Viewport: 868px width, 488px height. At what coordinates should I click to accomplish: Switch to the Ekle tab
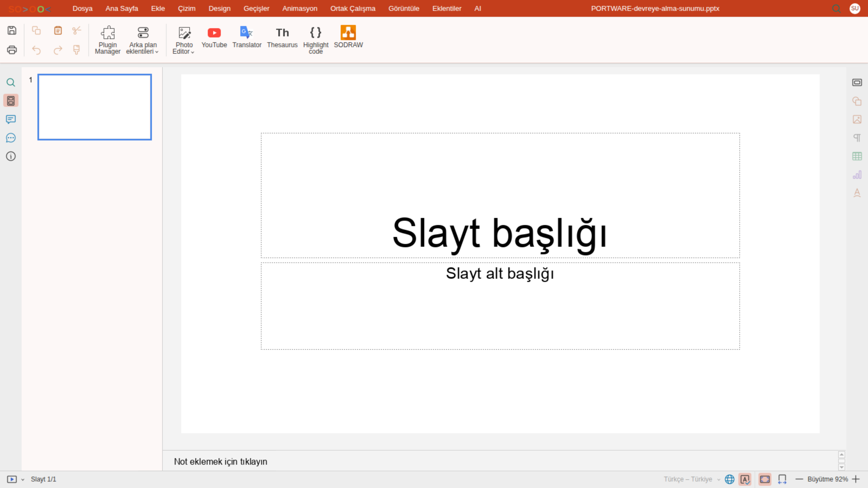click(158, 8)
